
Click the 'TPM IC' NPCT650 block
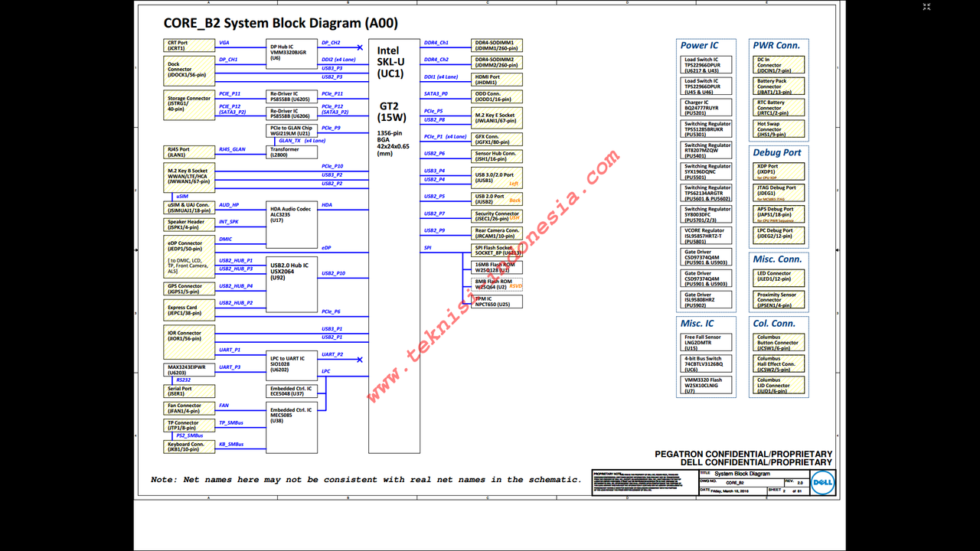(x=498, y=302)
